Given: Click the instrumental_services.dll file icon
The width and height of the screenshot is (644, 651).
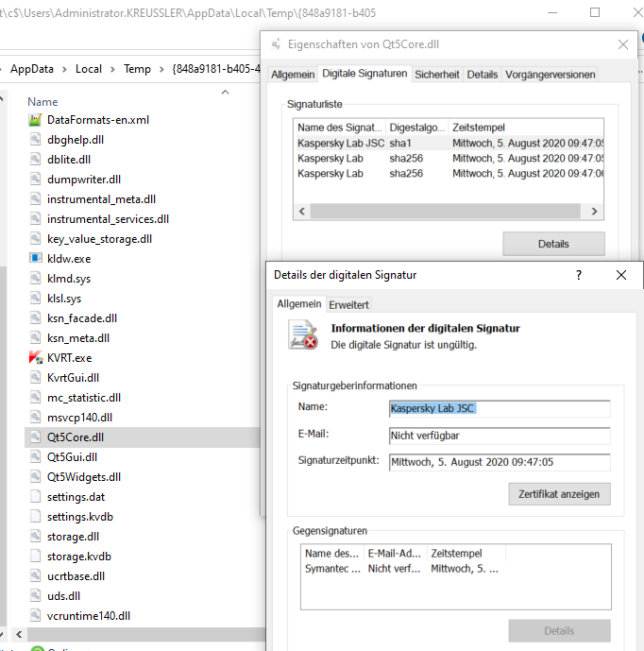Looking at the screenshot, I should point(35,219).
